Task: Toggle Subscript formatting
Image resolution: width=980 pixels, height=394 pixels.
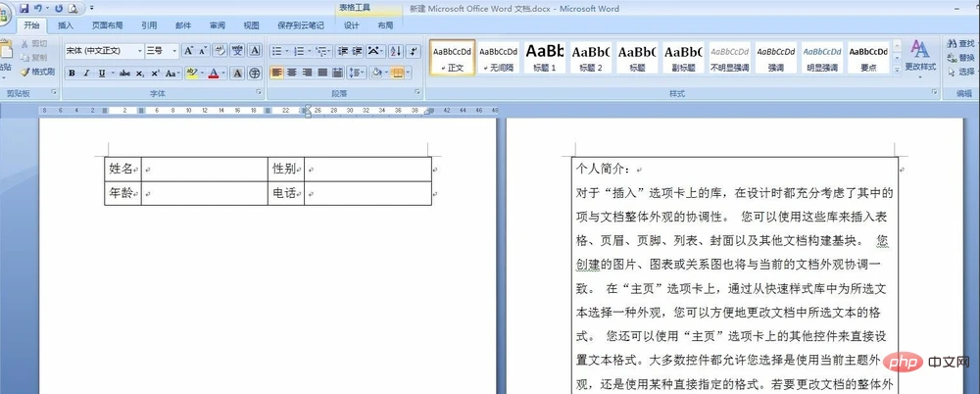Action: 140,74
